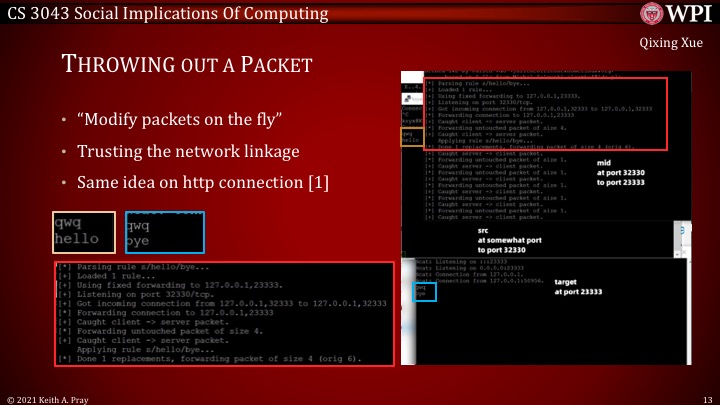Image resolution: width=720 pixels, height=405 pixels.
Task: Click the slide number 13
Action: coord(706,397)
